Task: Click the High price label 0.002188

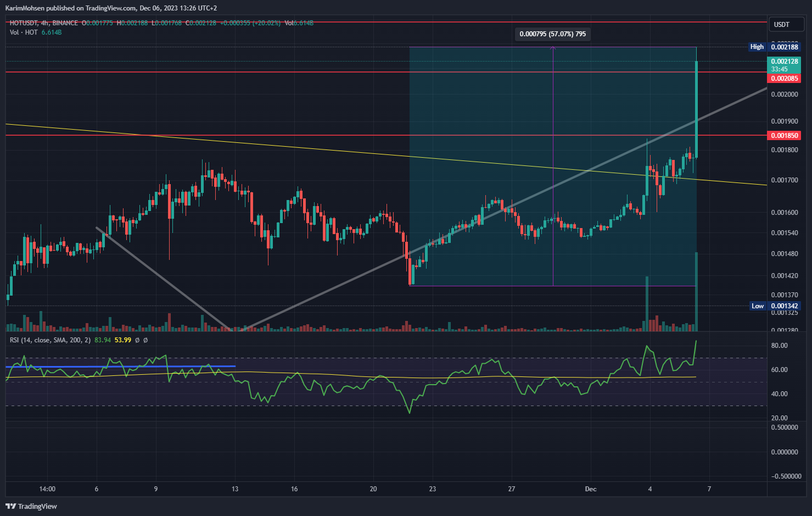Action: [785, 47]
